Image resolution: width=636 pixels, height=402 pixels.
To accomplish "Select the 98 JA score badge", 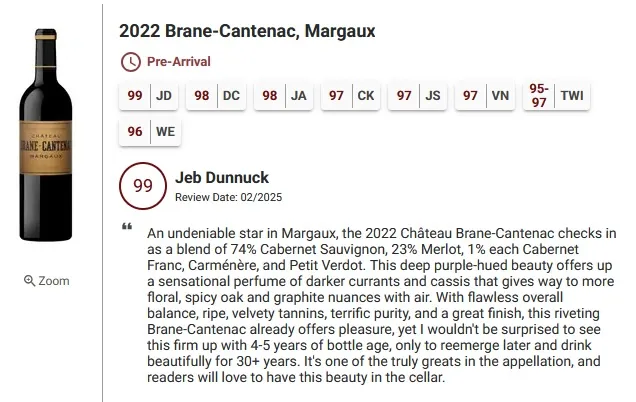I will click(x=284, y=96).
